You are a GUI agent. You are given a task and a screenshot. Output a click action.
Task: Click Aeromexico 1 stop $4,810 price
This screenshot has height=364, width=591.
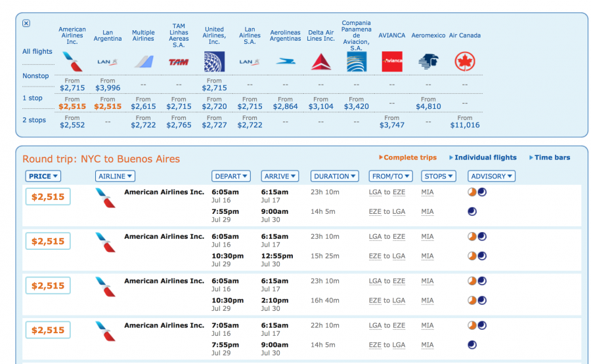(x=428, y=106)
